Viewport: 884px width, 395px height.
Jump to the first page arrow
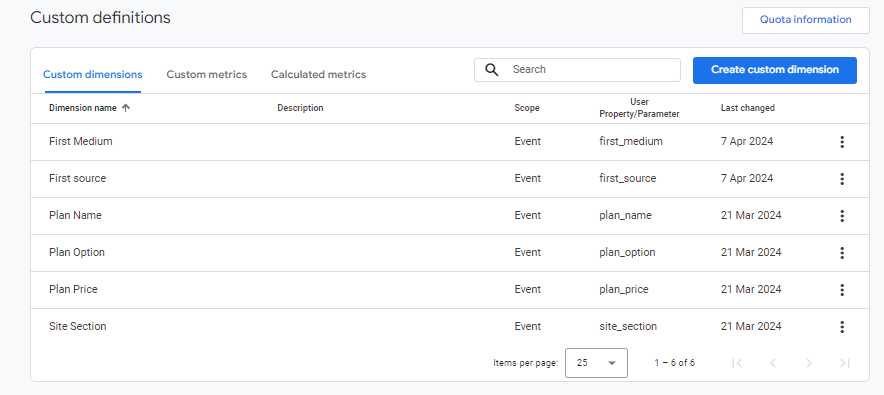tap(736, 363)
